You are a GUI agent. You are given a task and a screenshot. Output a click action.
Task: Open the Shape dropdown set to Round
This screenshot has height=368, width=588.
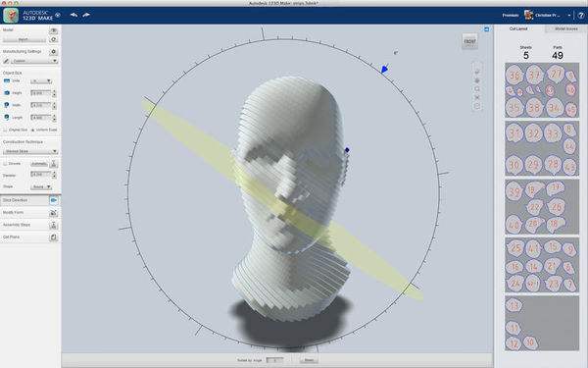tap(41, 186)
